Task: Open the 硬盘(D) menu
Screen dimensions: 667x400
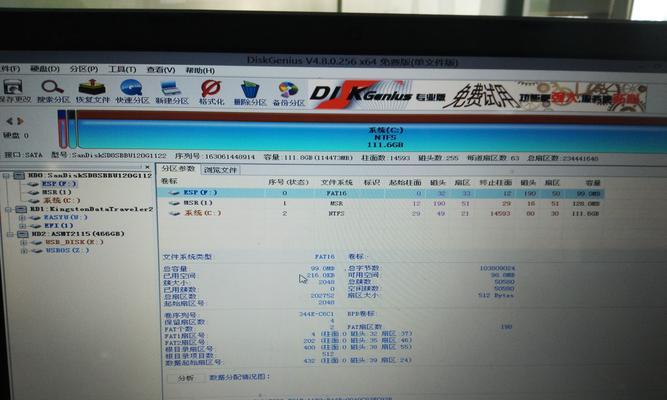Action: pyautogui.click(x=45, y=69)
